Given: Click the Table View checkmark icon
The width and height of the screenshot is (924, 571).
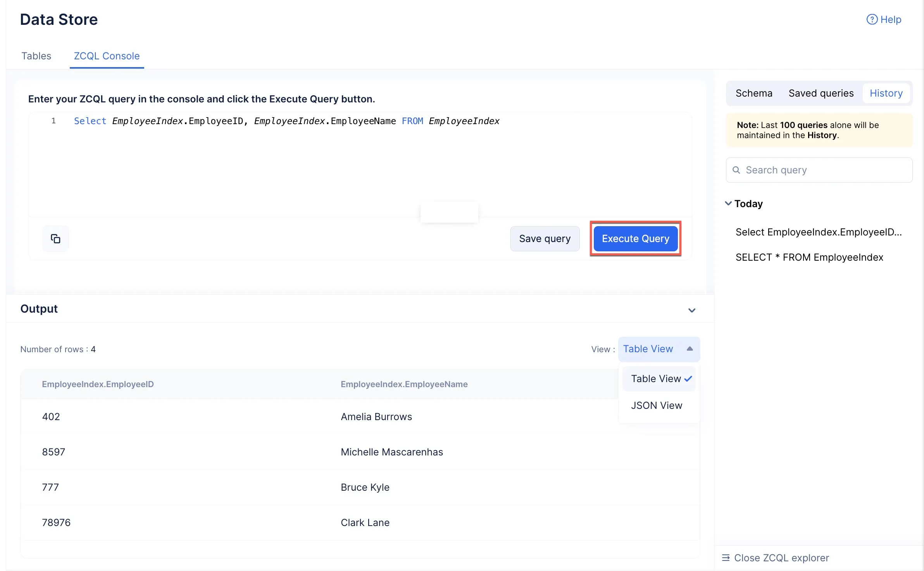Looking at the screenshot, I should point(688,379).
